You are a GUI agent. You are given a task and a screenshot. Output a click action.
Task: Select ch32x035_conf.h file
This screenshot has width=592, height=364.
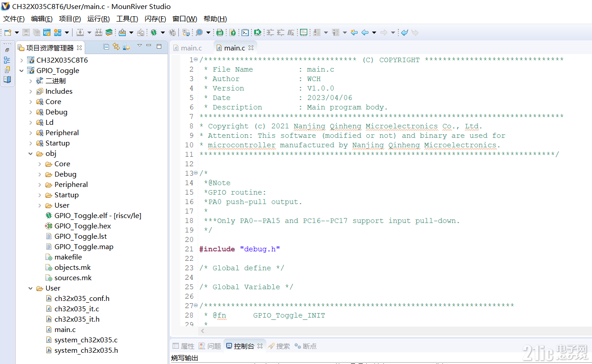coord(82,299)
